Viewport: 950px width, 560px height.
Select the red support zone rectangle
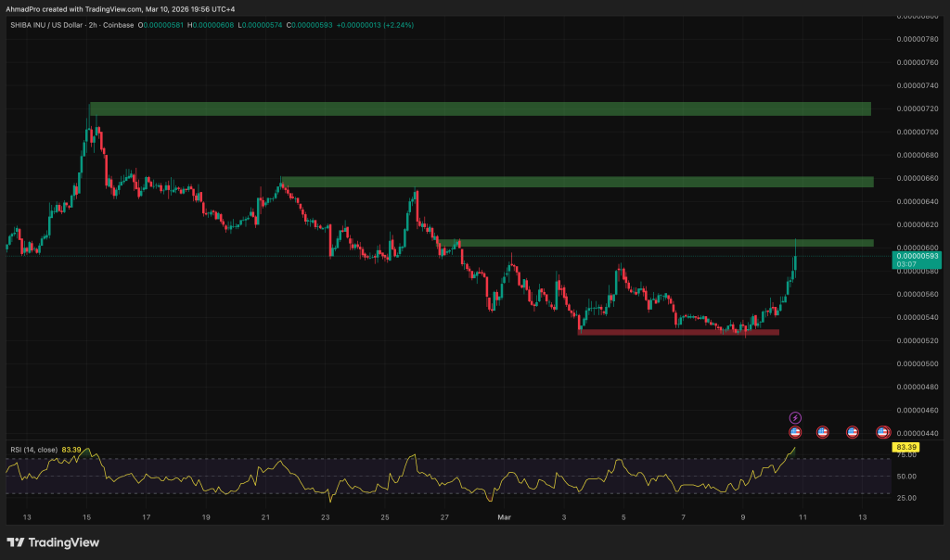[677, 331]
